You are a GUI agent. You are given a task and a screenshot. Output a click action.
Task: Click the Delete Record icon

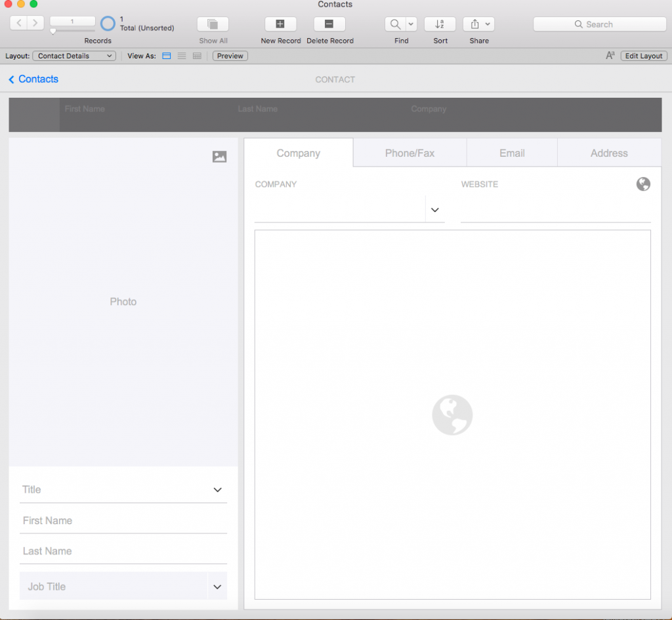coord(329,24)
